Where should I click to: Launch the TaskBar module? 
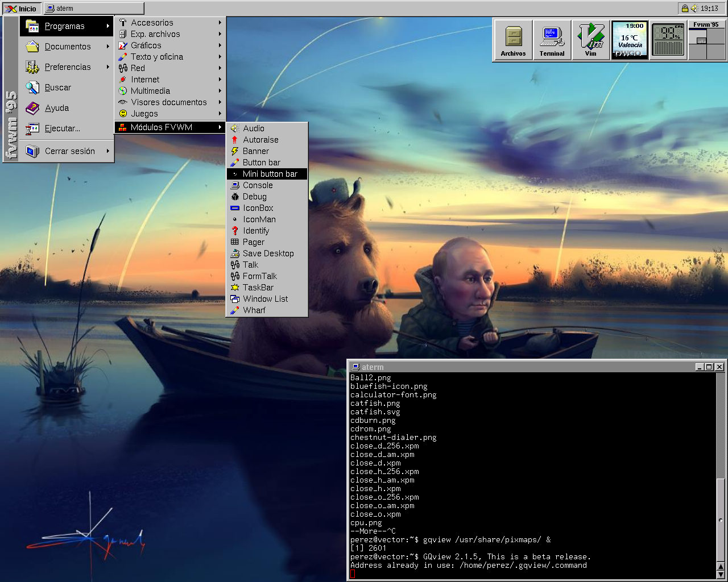point(267,288)
